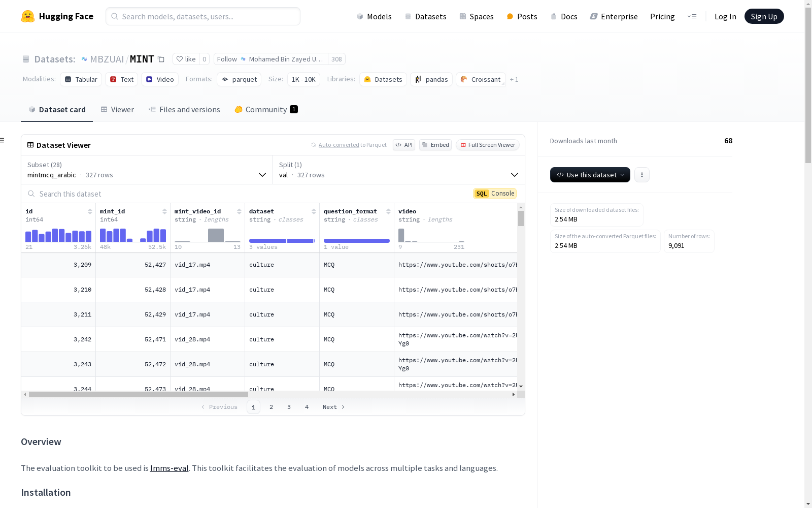
Task: Open the more navigation menu icon
Action: 692,16
